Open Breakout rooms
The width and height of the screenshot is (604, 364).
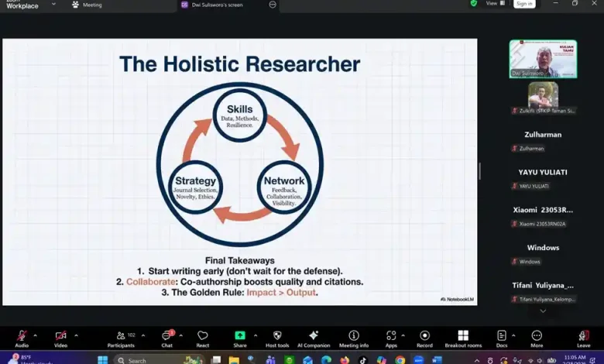click(463, 338)
